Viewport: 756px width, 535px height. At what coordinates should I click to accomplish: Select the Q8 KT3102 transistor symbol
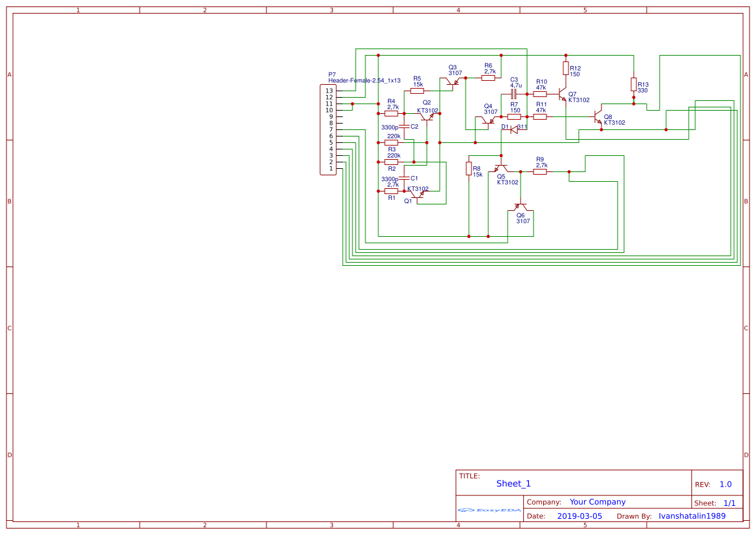pos(598,116)
